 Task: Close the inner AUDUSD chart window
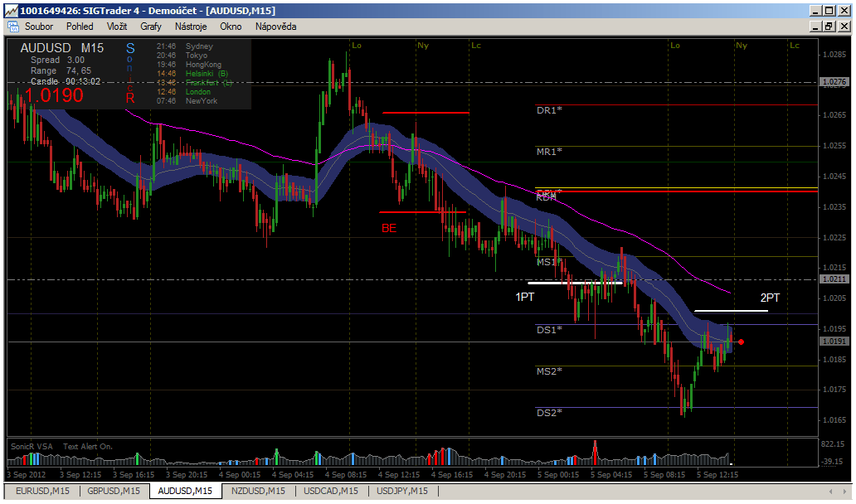(x=844, y=27)
